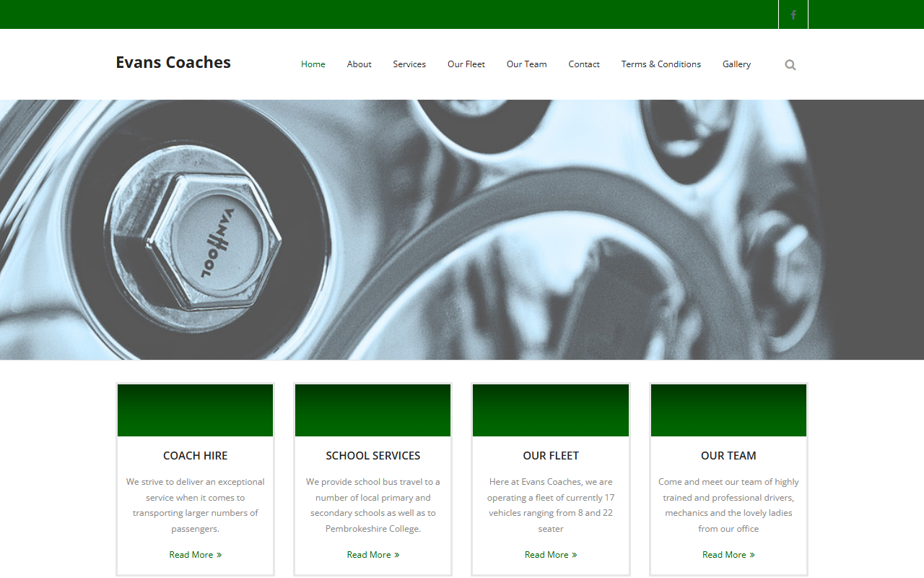Read More under Coach Hire

pos(196,555)
